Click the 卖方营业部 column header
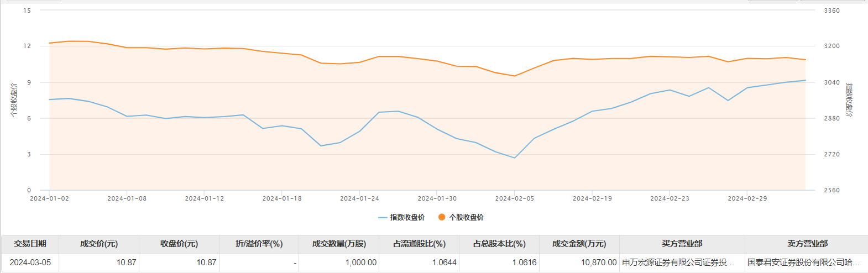 pos(807,244)
